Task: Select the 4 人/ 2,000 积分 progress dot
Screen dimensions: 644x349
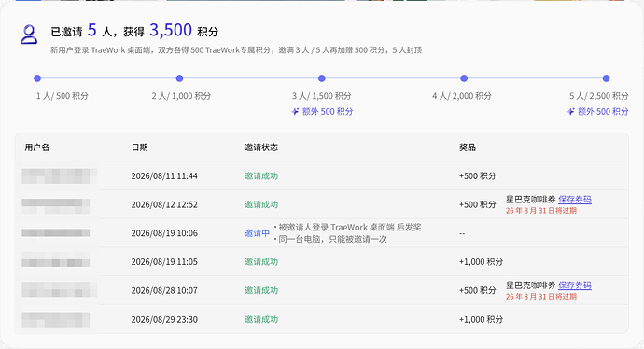Action: click(464, 78)
